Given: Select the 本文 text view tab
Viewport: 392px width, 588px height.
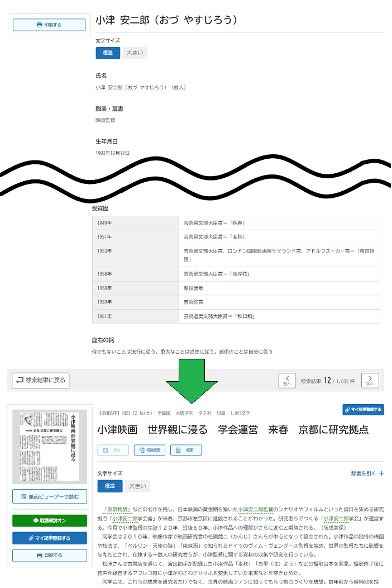Looking at the screenshot, I should pos(113,450).
